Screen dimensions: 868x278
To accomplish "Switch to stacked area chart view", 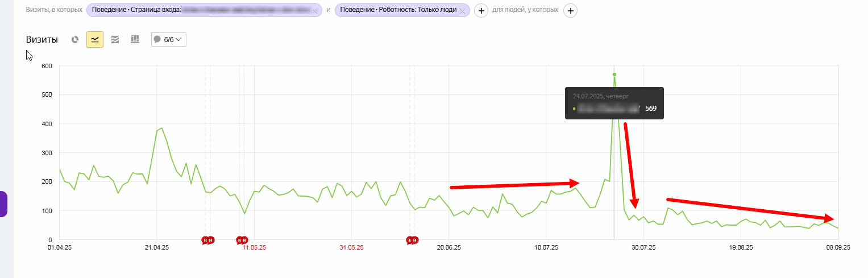I will [115, 40].
